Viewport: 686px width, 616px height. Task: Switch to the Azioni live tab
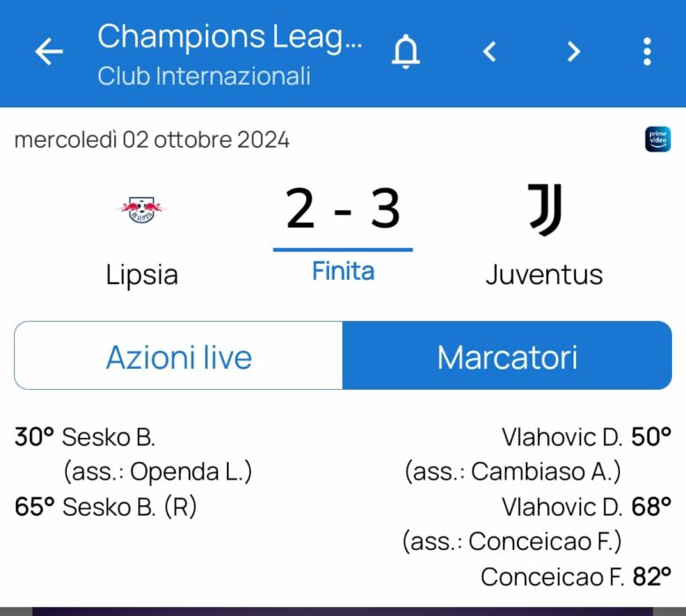pyautogui.click(x=179, y=356)
